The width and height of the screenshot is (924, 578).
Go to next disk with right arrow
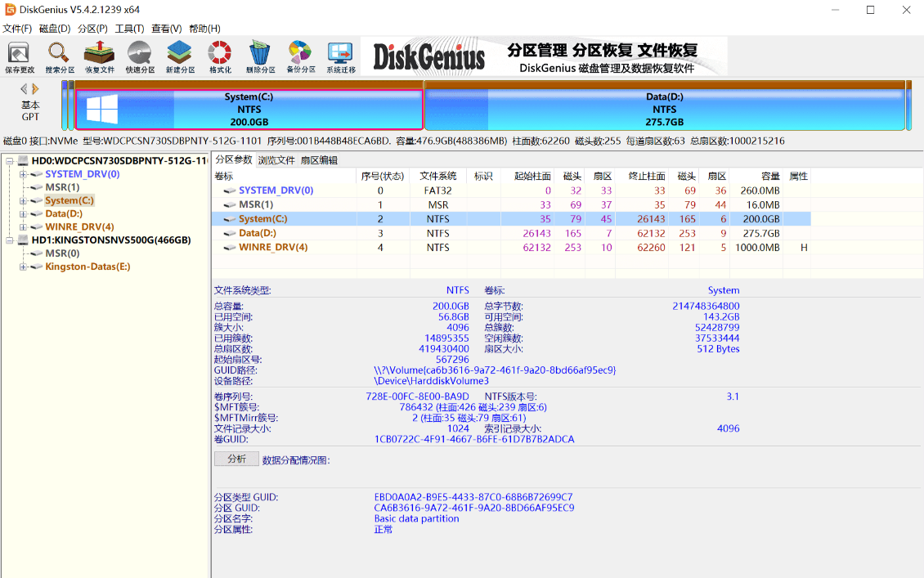pyautogui.click(x=36, y=88)
